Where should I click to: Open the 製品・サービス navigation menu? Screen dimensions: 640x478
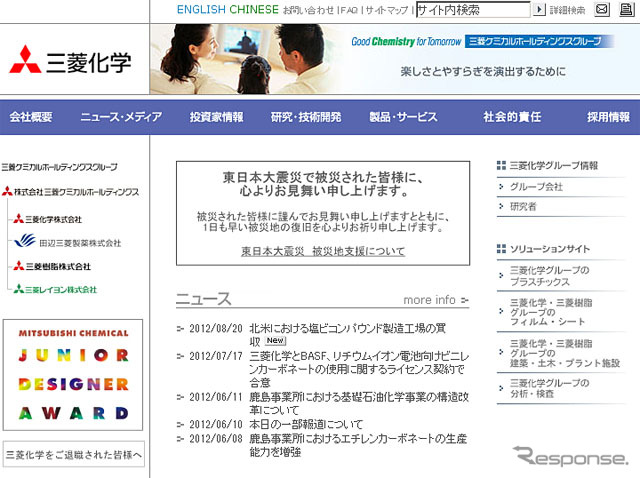(403, 117)
